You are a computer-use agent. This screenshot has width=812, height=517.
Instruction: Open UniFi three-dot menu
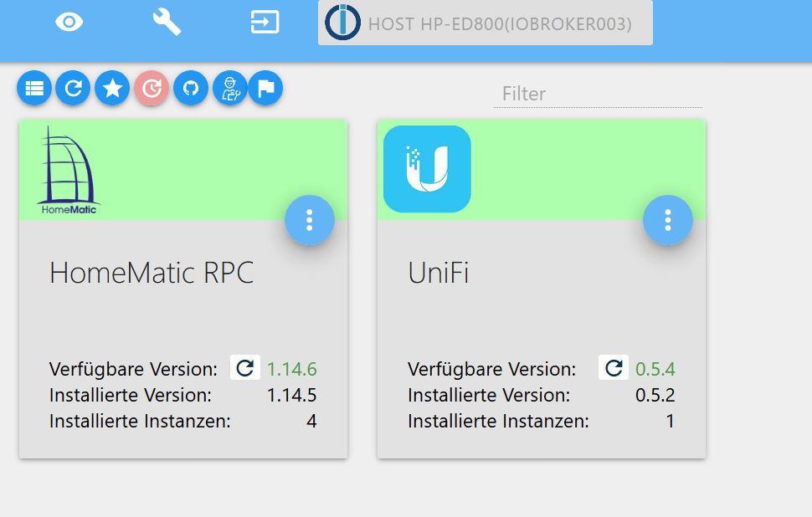click(x=668, y=220)
